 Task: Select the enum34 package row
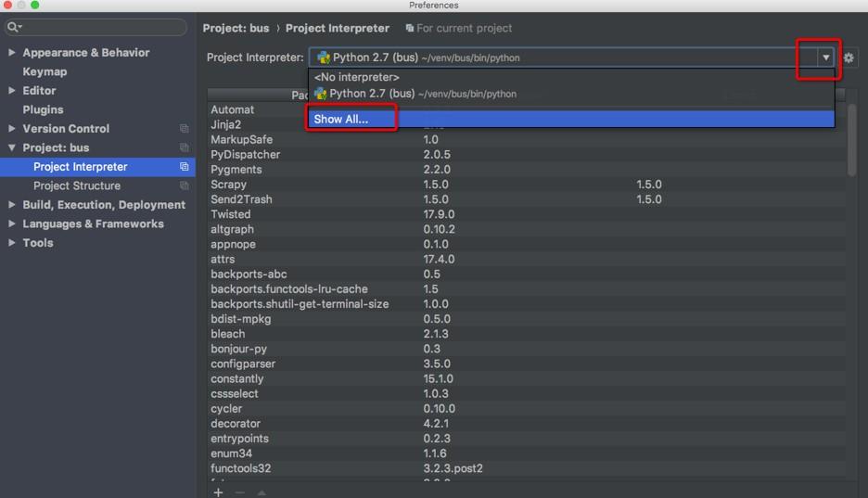coord(527,453)
